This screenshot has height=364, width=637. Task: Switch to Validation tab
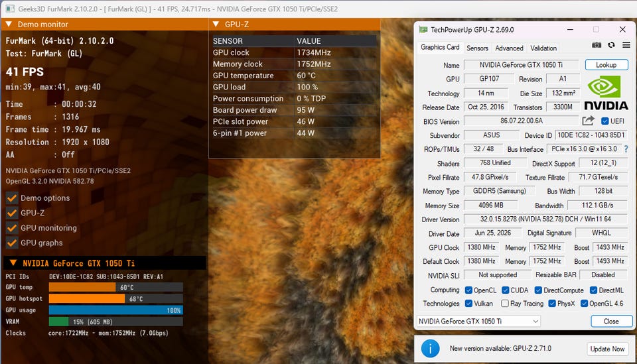[x=543, y=48]
